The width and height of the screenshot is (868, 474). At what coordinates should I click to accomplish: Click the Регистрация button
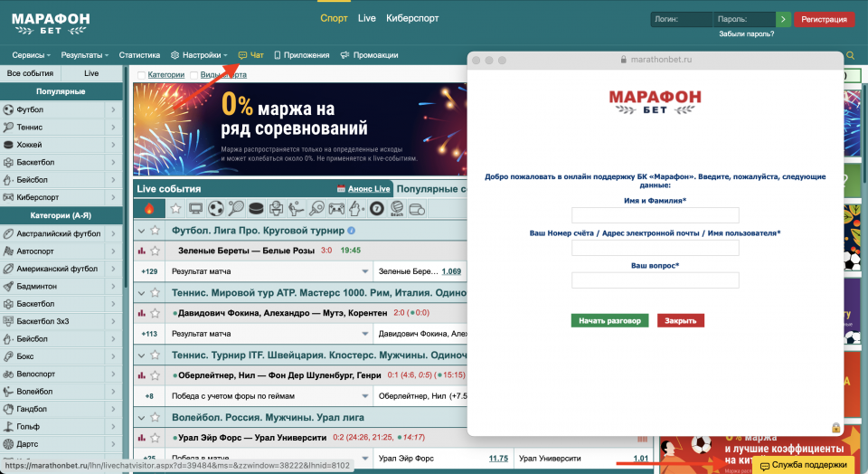coord(824,19)
